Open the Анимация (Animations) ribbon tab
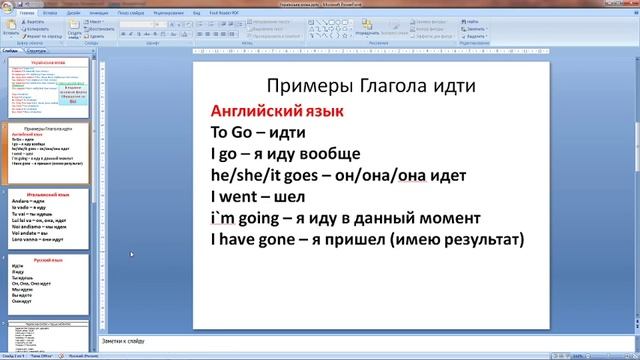This screenshot has height=360, width=640. (99, 13)
